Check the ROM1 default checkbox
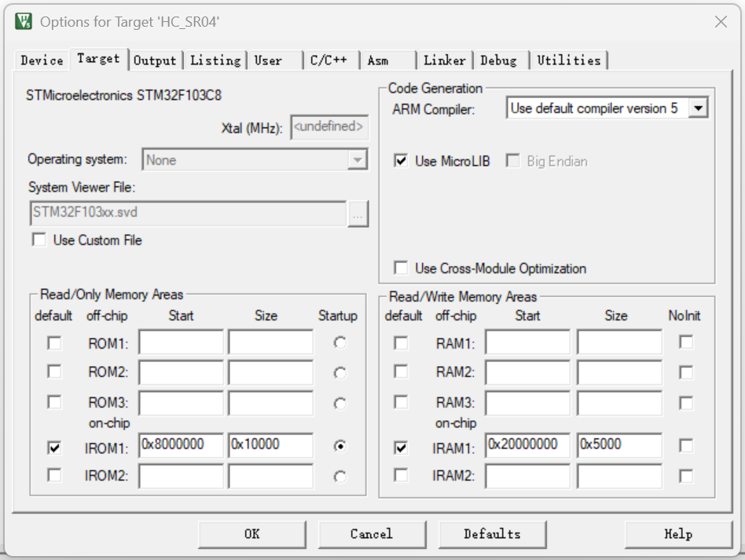The height and width of the screenshot is (560, 745). pyautogui.click(x=54, y=343)
